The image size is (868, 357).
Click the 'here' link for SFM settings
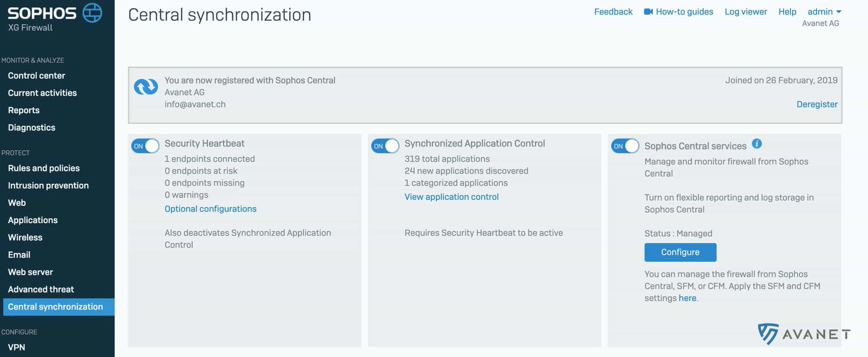(x=687, y=298)
